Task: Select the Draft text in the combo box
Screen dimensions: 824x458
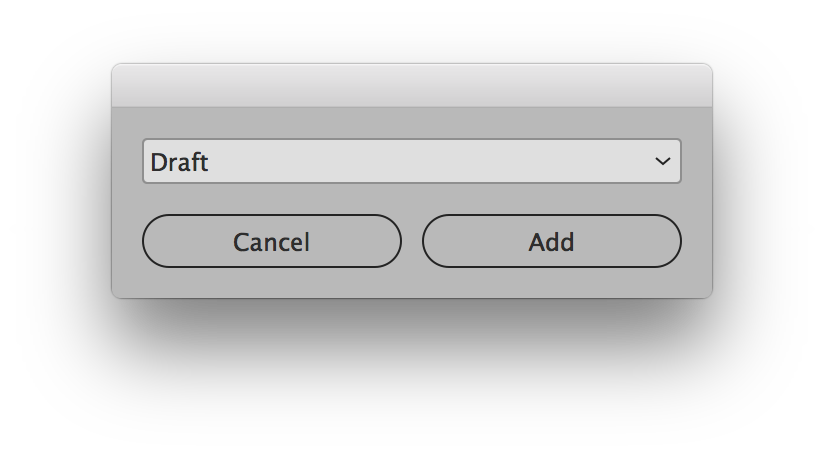Action: pos(179,162)
